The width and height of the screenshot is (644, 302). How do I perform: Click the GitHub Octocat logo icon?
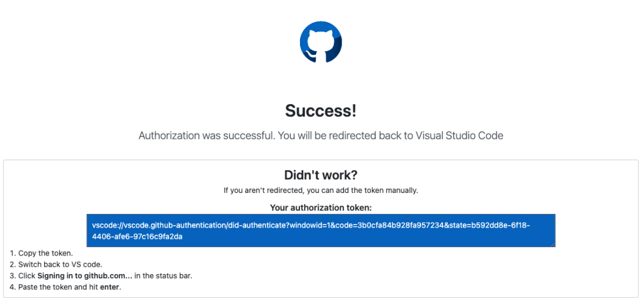coord(321,42)
